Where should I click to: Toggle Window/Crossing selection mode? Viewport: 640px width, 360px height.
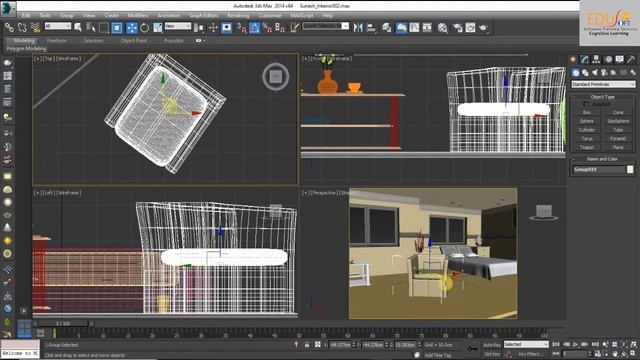point(117,27)
